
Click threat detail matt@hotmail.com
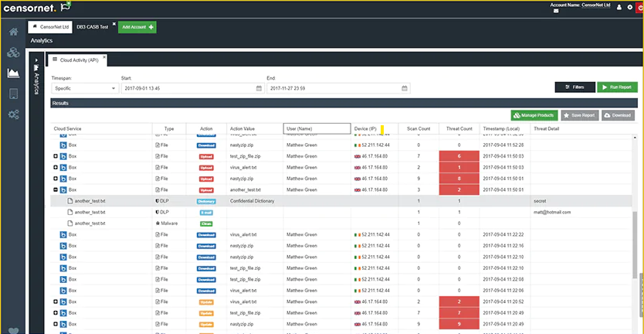click(x=552, y=213)
